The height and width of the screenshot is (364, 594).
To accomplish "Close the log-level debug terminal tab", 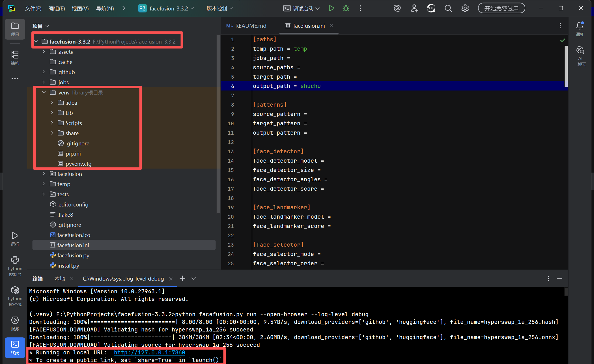I will (171, 279).
